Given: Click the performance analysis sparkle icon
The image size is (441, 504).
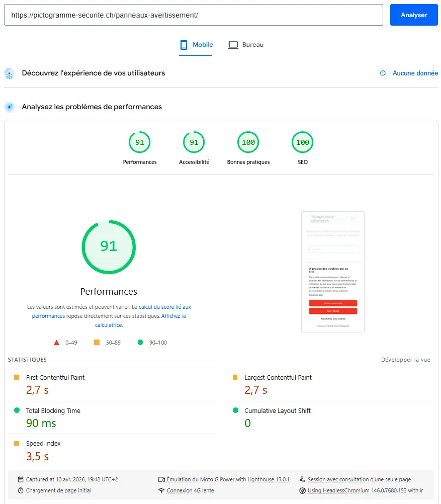Looking at the screenshot, I should coord(9,107).
